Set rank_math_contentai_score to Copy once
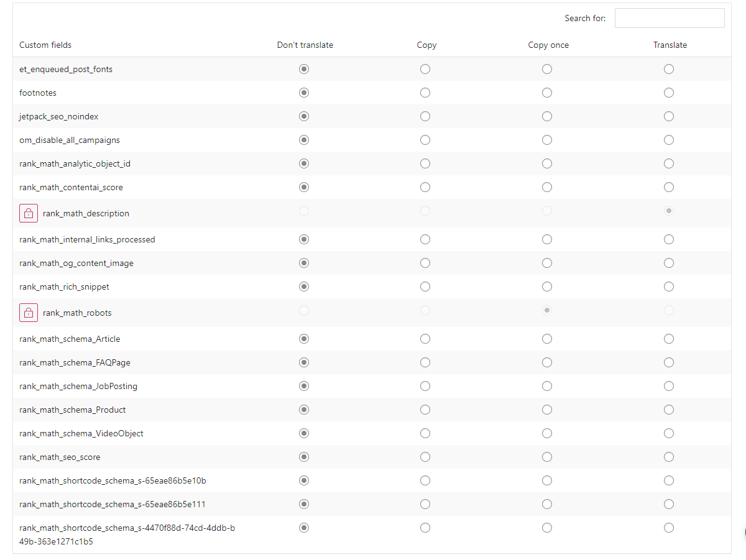Screen dimensions: 746x560 [547, 187]
